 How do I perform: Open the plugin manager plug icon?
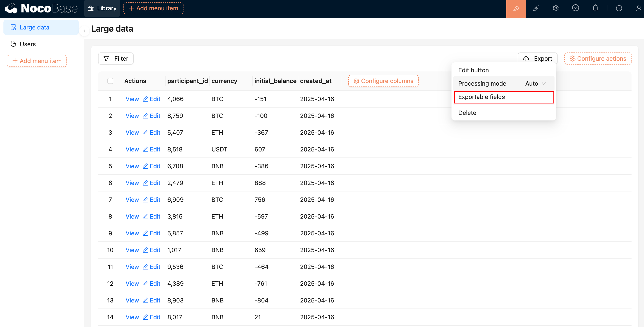(x=536, y=9)
